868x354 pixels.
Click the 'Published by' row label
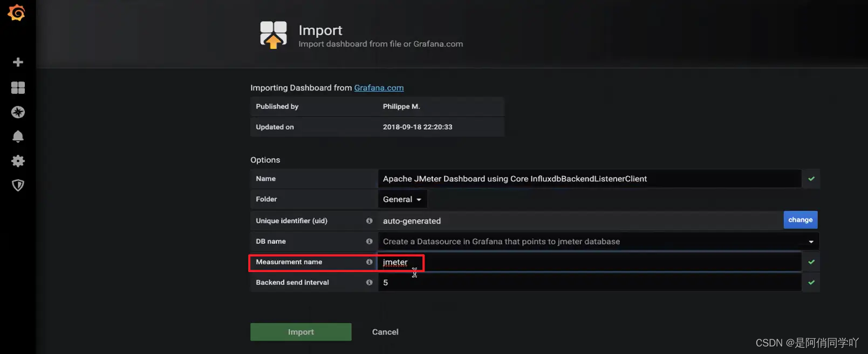pyautogui.click(x=277, y=106)
